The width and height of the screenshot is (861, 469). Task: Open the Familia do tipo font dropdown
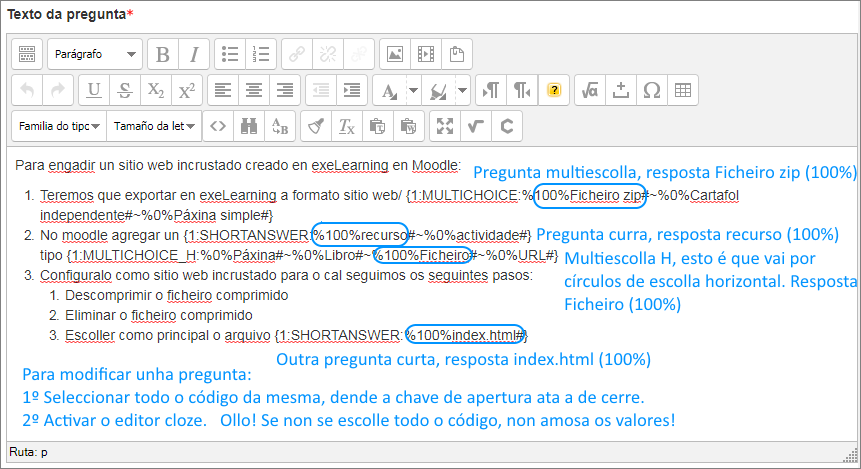pos(59,126)
